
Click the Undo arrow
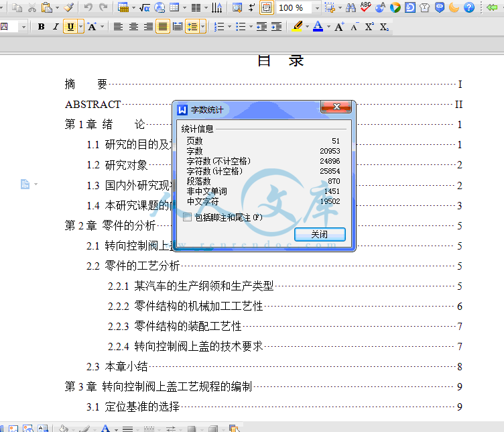pos(88,7)
